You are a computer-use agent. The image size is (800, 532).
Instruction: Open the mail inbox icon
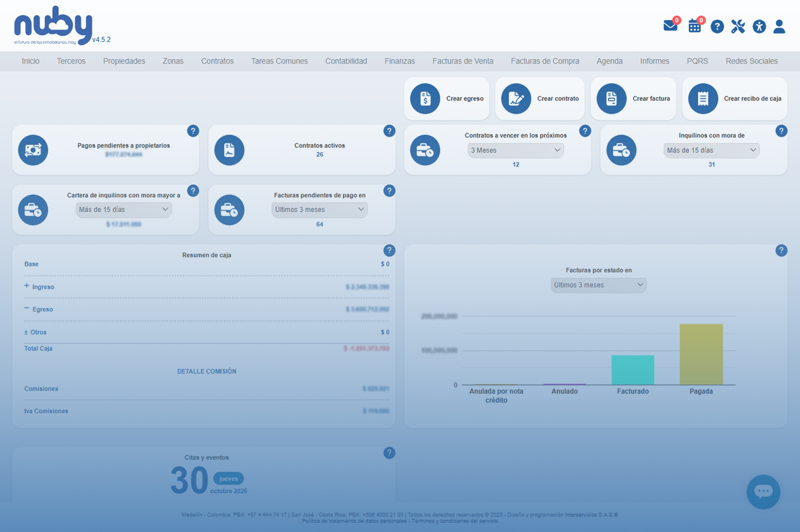[x=670, y=26]
